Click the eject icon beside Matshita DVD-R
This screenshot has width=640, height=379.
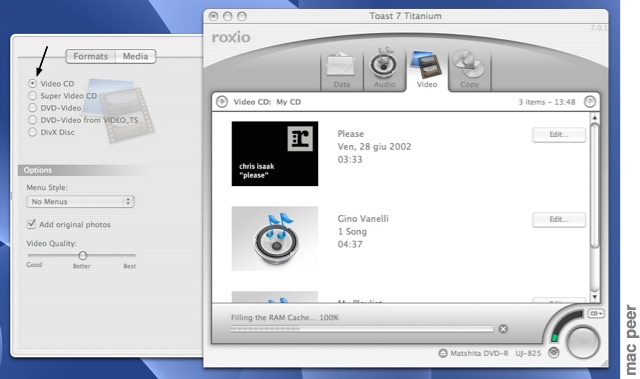(443, 353)
